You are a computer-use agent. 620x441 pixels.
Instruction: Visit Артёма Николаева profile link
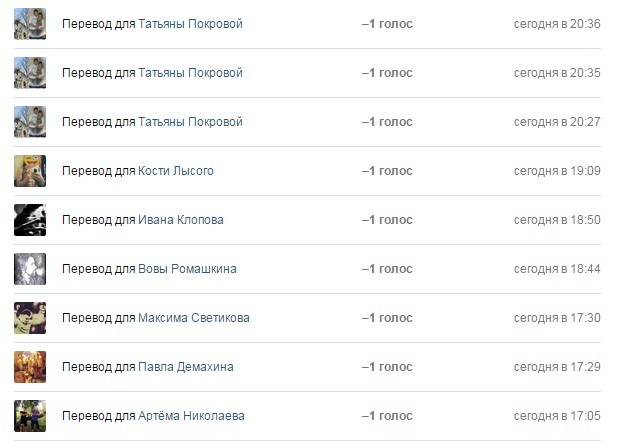(190, 416)
